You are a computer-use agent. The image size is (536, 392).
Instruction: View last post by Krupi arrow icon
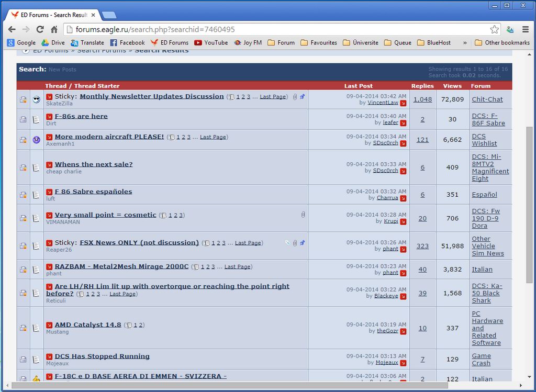point(404,221)
